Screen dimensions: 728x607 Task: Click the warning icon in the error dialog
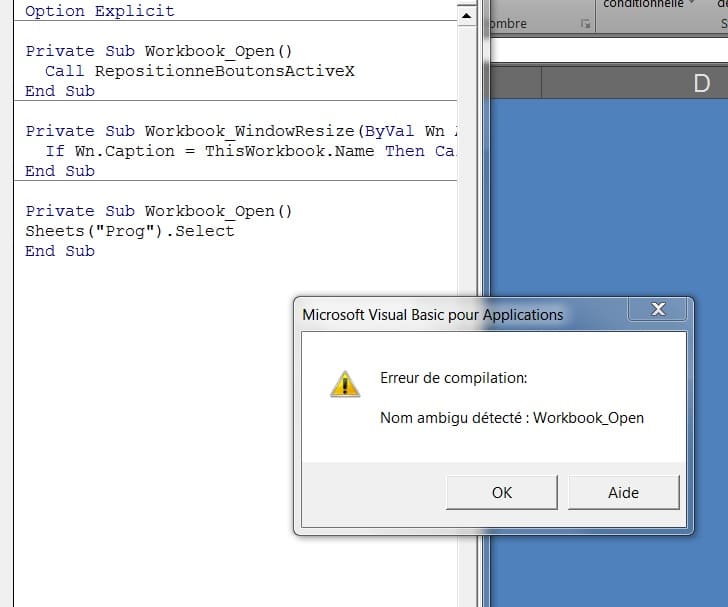click(x=345, y=384)
